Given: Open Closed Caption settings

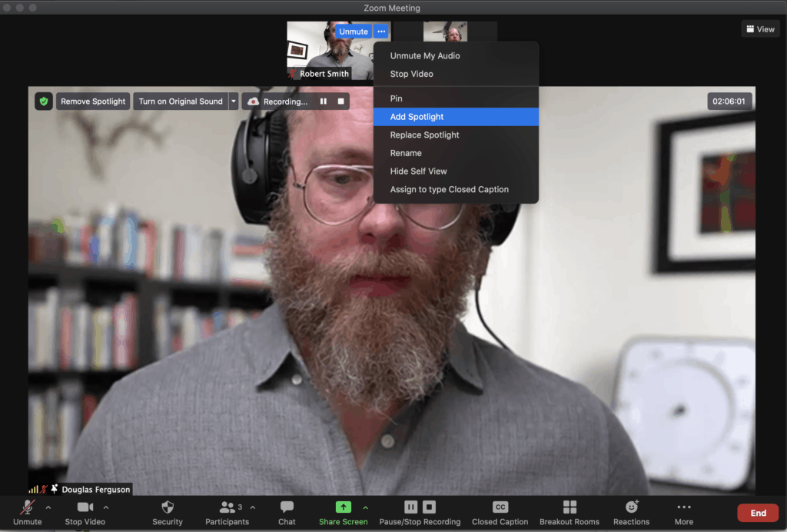Looking at the screenshot, I should click(x=500, y=507).
